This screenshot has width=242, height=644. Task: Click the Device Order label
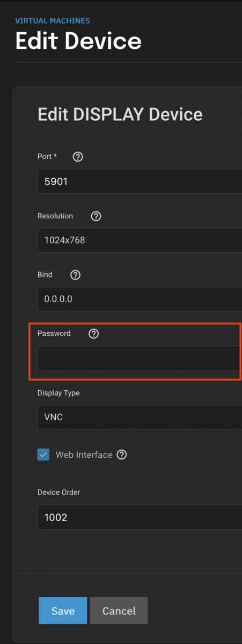coord(58,492)
